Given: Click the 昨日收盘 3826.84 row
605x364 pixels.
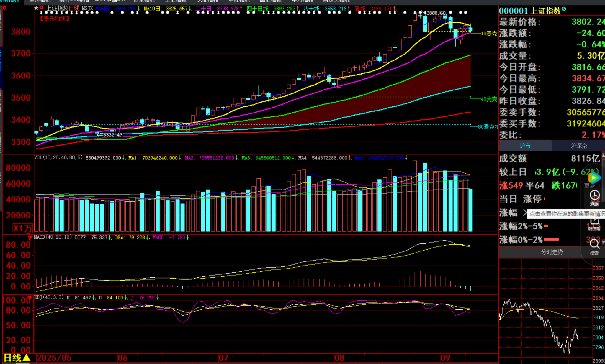Looking at the screenshot, I should pos(552,101).
